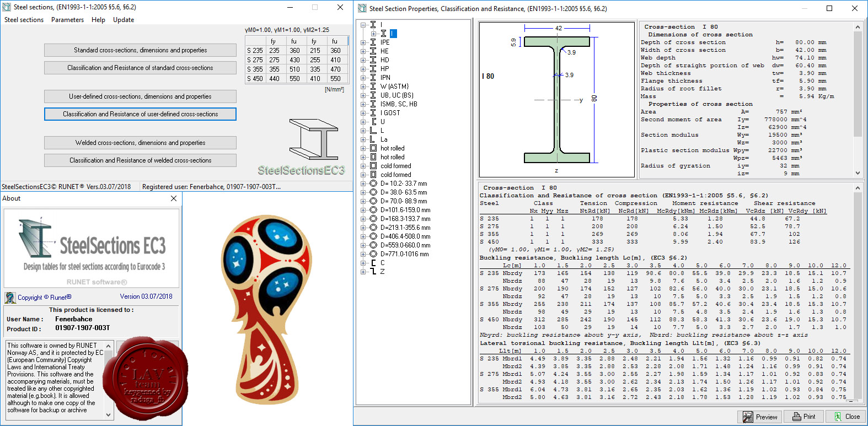Click the Preview button
The width and height of the screenshot is (868, 426).
[x=760, y=417]
